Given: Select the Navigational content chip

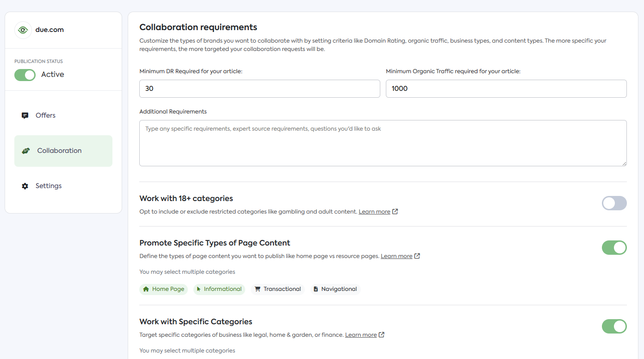Looking at the screenshot, I should point(335,289).
